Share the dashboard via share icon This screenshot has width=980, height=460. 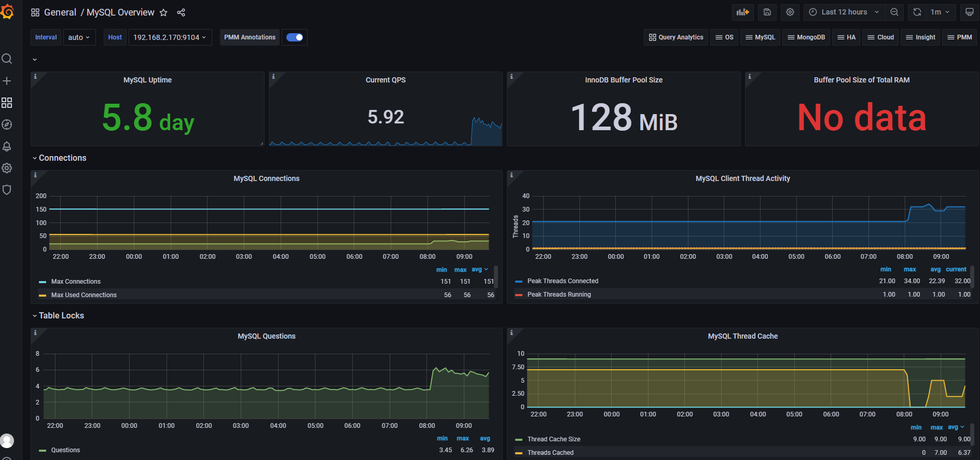pyautogui.click(x=181, y=12)
